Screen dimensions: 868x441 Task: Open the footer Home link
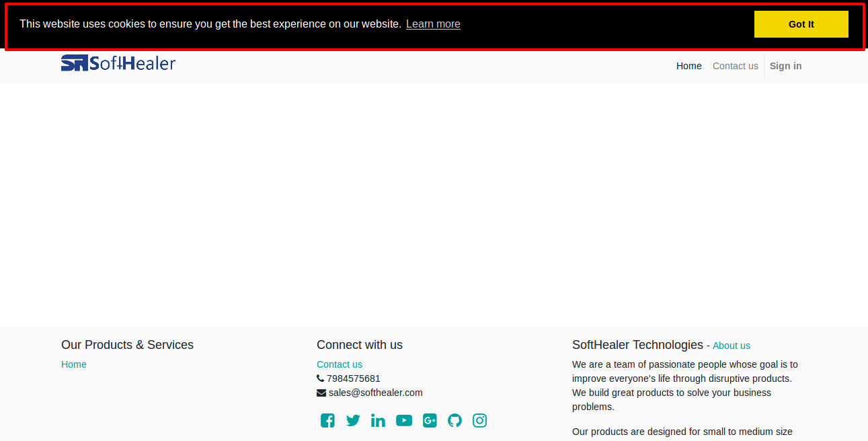tap(74, 364)
